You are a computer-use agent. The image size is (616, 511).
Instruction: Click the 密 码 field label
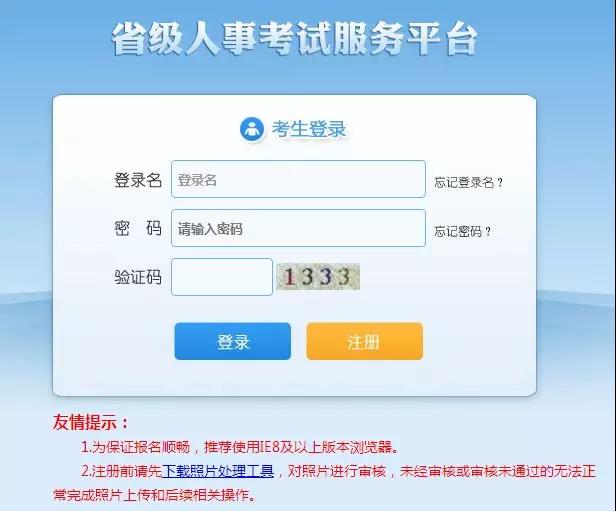point(138,228)
